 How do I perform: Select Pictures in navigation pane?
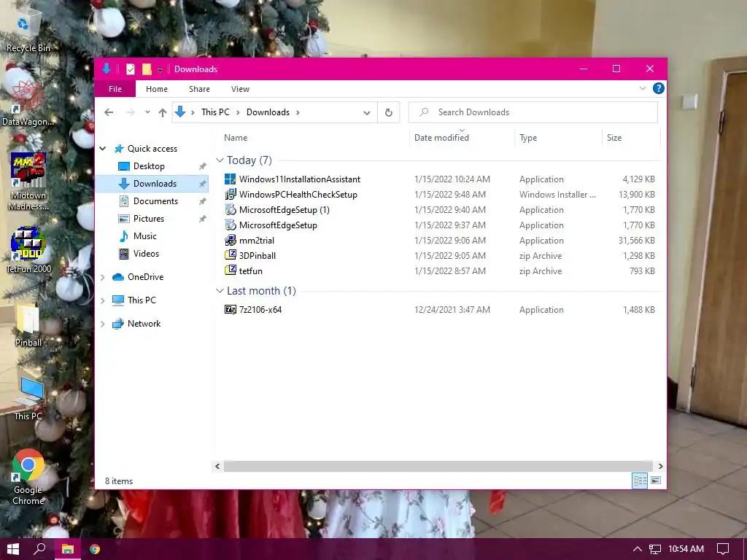coord(149,219)
